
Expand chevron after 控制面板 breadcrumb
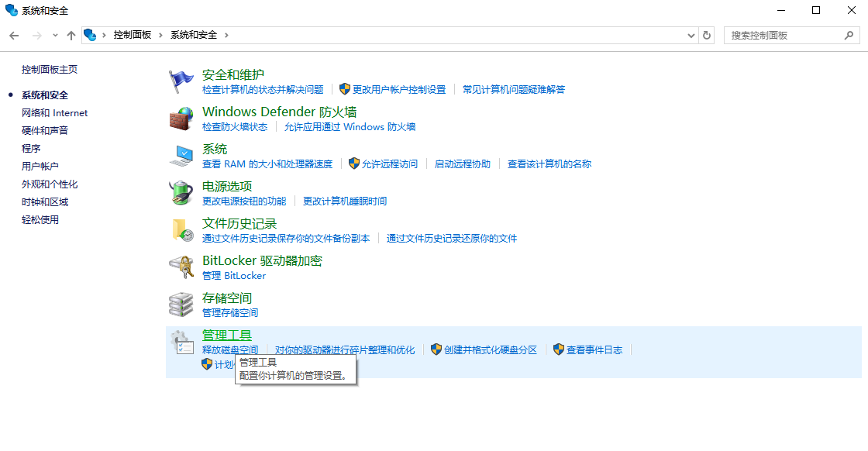[160, 36]
